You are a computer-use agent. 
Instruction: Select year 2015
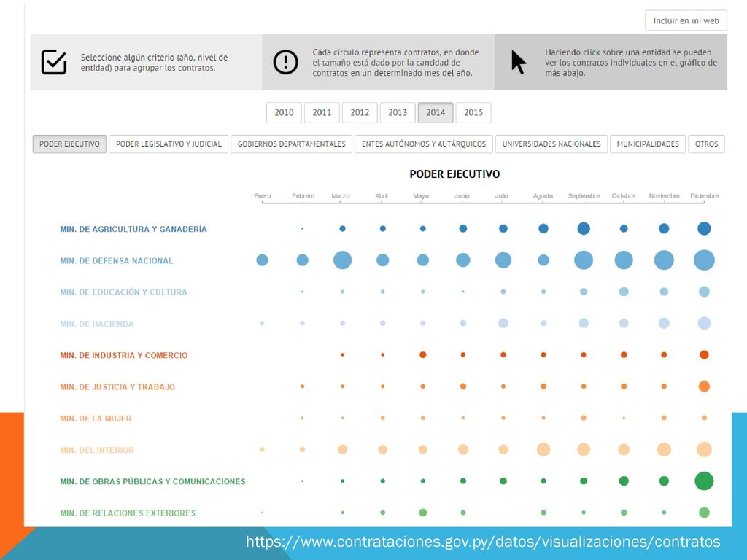(473, 112)
